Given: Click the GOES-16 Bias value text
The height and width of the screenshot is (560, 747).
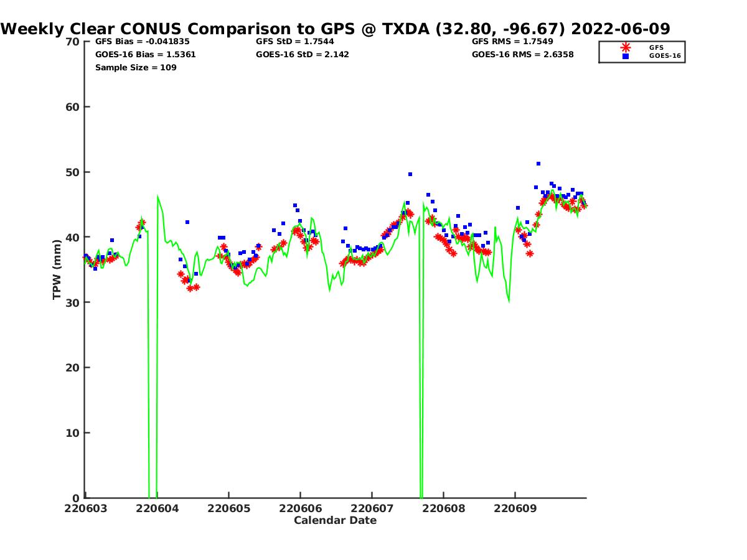Looking at the screenshot, I should coord(145,55).
